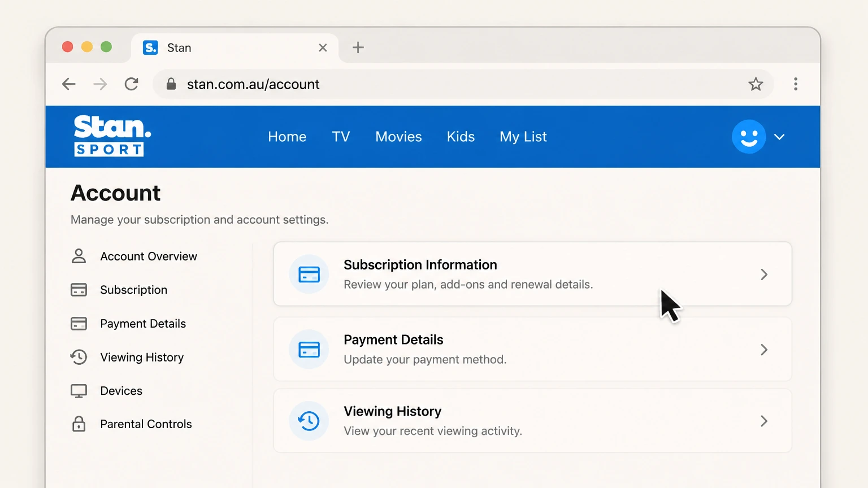Click the card icon beside sidebar Subscription
Screen dimensions: 868x488
(x=79, y=290)
